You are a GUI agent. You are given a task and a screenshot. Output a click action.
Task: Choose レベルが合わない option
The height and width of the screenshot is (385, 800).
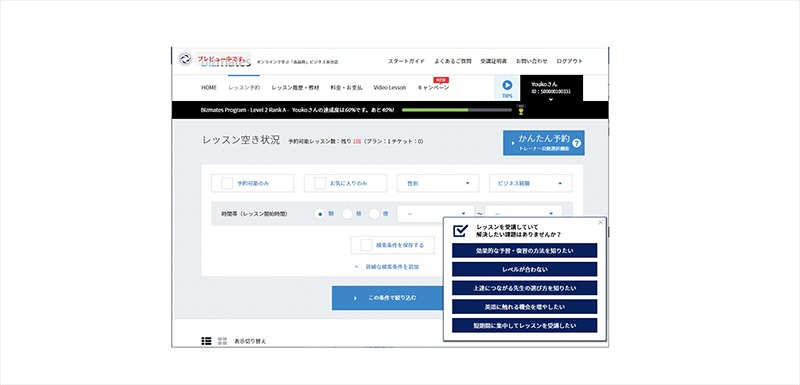pyautogui.click(x=524, y=269)
